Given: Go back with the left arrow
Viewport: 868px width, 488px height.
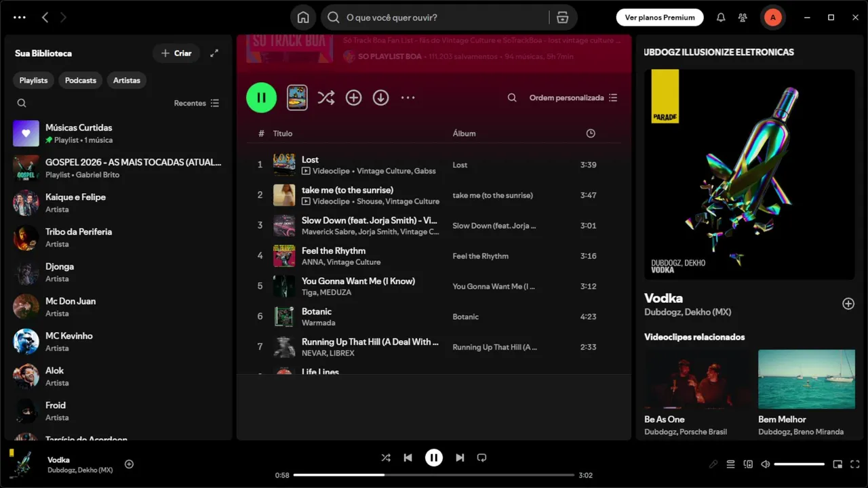Looking at the screenshot, I should coord(45,18).
